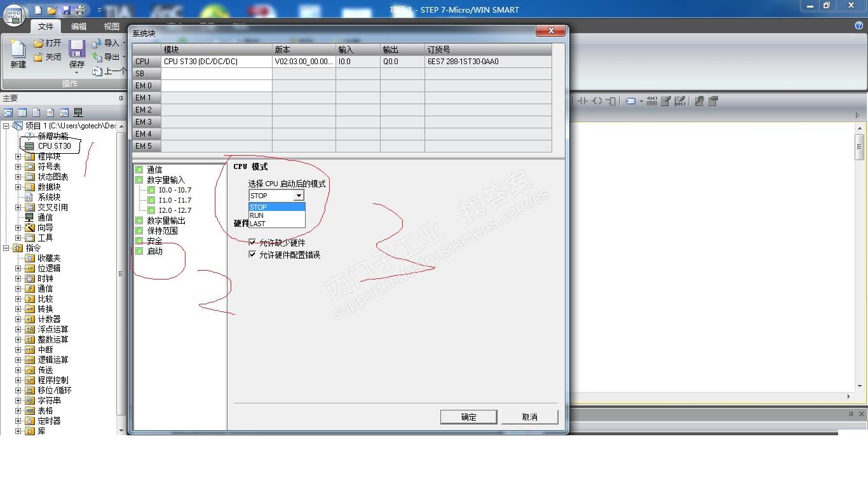Choose RUN in the startup mode list

[x=277, y=215]
